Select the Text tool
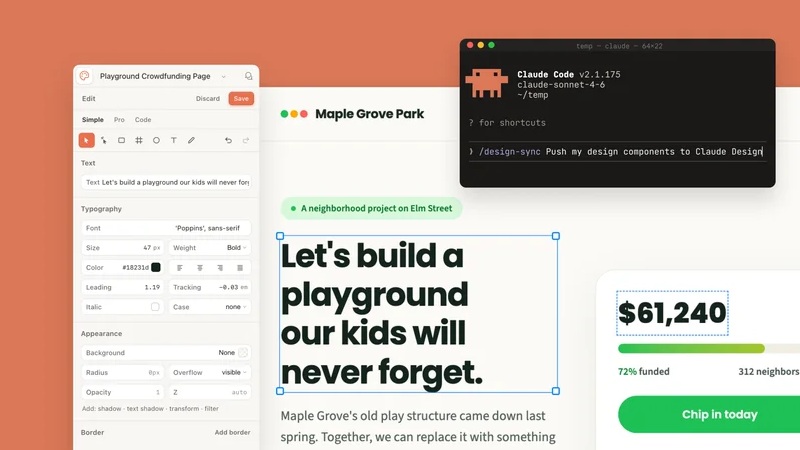 pos(173,140)
